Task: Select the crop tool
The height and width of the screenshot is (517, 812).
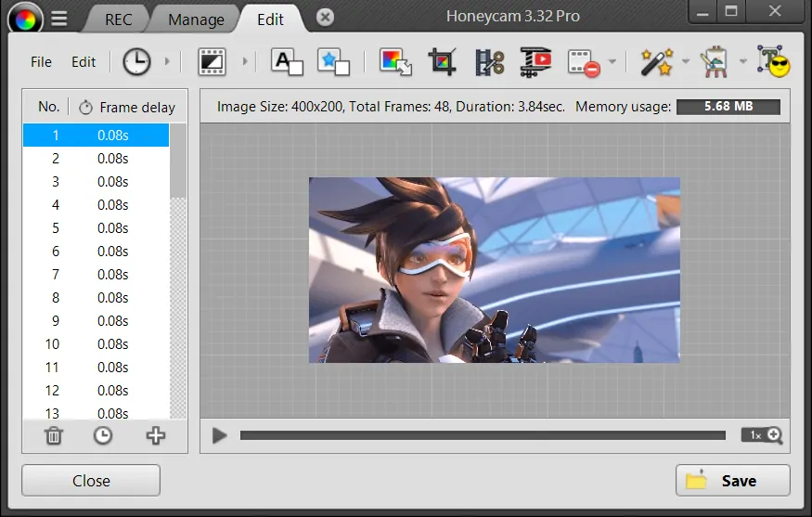Action: click(443, 62)
